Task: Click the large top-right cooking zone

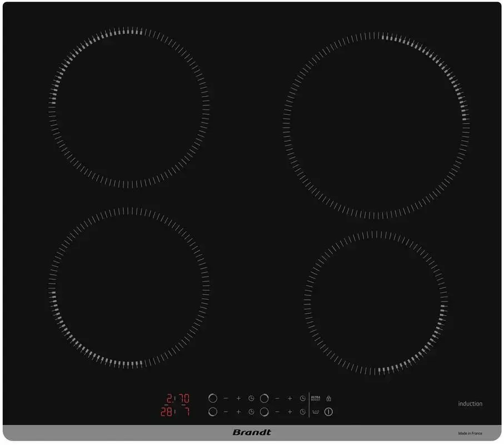Action: pos(376,125)
